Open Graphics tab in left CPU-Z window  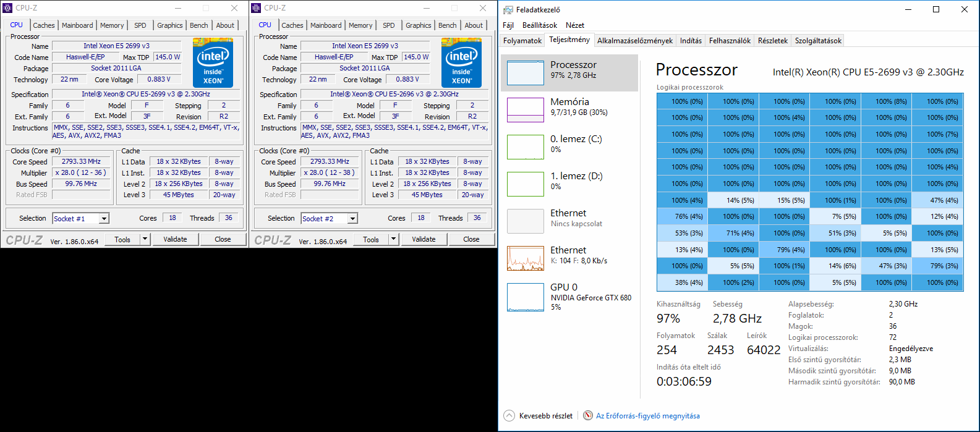click(x=170, y=25)
